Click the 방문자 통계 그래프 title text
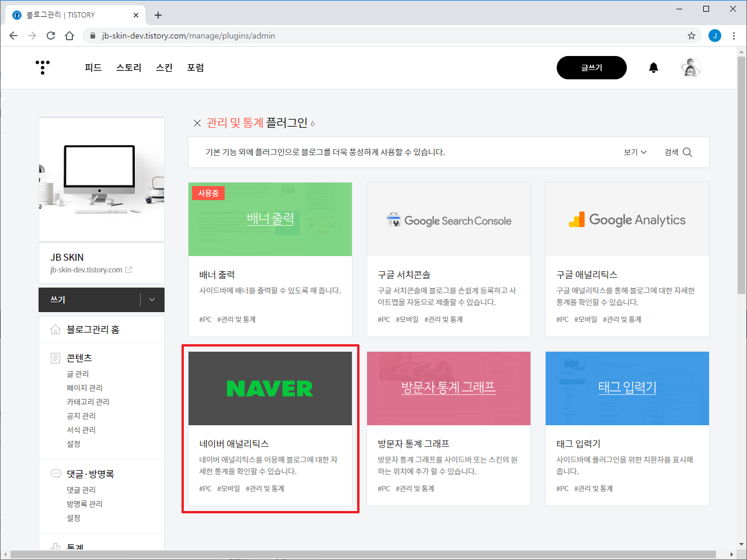The height and width of the screenshot is (560, 747). click(x=413, y=444)
